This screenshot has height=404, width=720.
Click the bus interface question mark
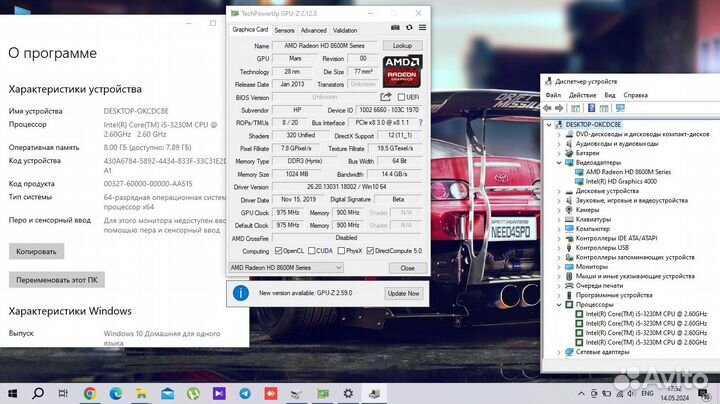click(x=420, y=123)
